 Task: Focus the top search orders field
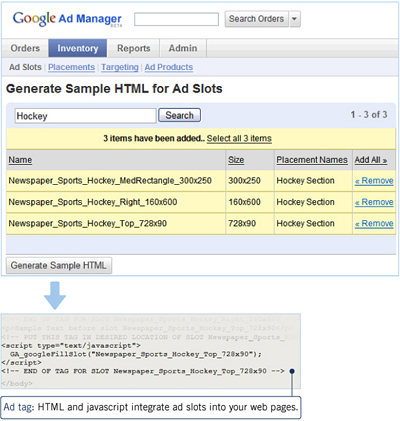pos(176,19)
